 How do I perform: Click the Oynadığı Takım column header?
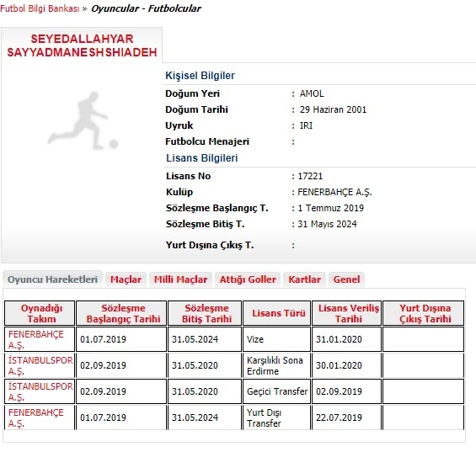pos(40,313)
